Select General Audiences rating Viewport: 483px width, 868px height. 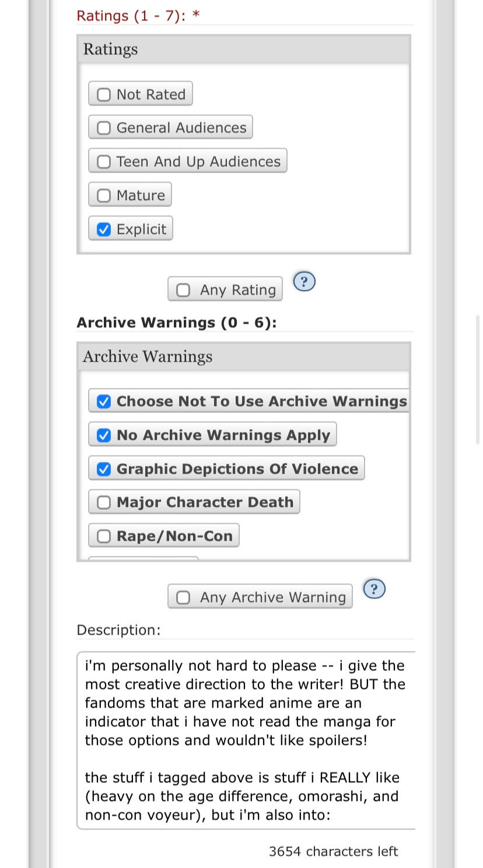tap(104, 128)
